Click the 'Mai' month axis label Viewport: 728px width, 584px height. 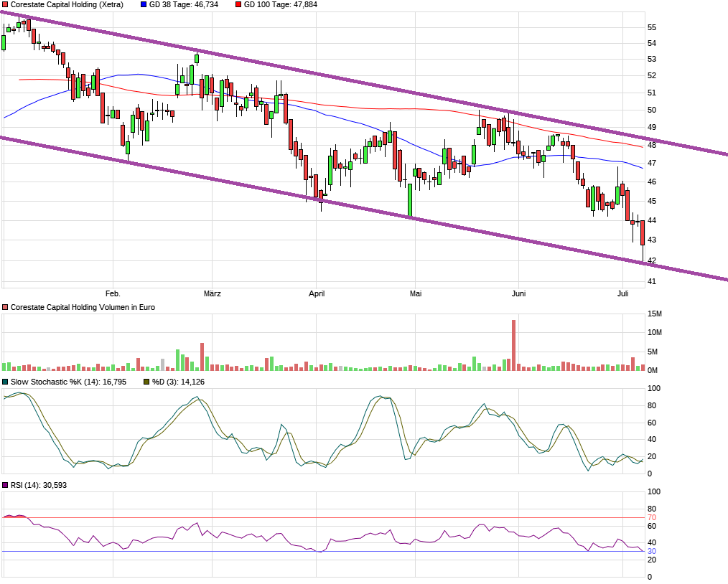point(416,293)
